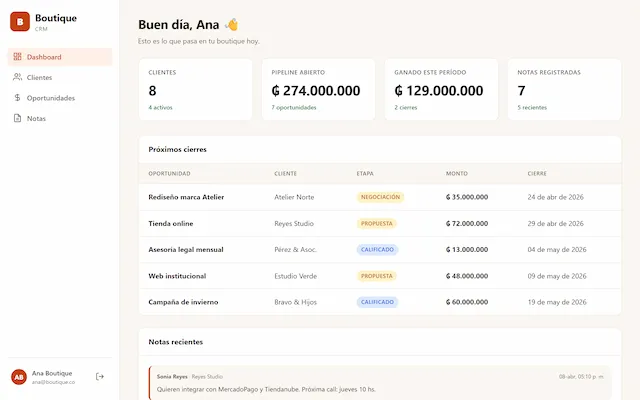
Task: Click the ana@boutique.co email
Action: [x=53, y=382]
